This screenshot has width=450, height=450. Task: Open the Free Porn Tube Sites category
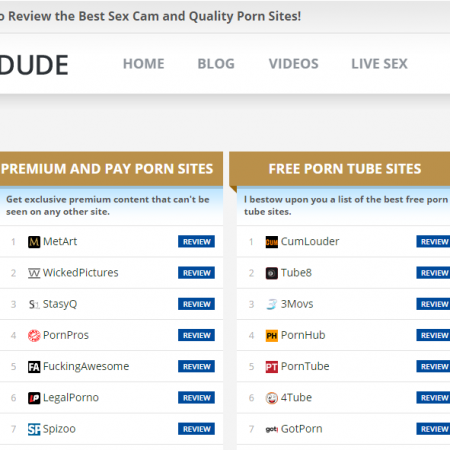(x=345, y=169)
